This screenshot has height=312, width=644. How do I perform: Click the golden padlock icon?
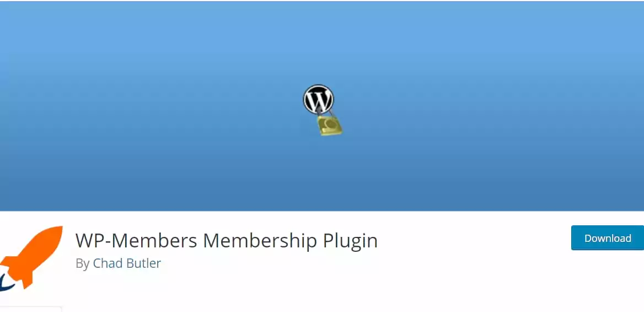(330, 125)
